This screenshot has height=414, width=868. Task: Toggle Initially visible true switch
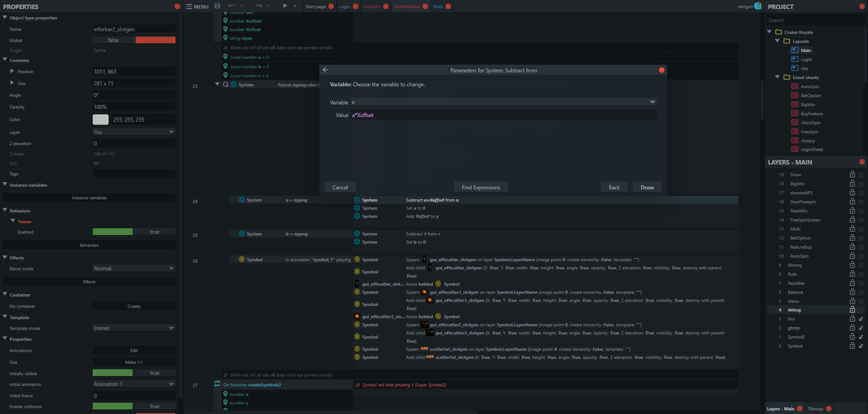pos(134,373)
